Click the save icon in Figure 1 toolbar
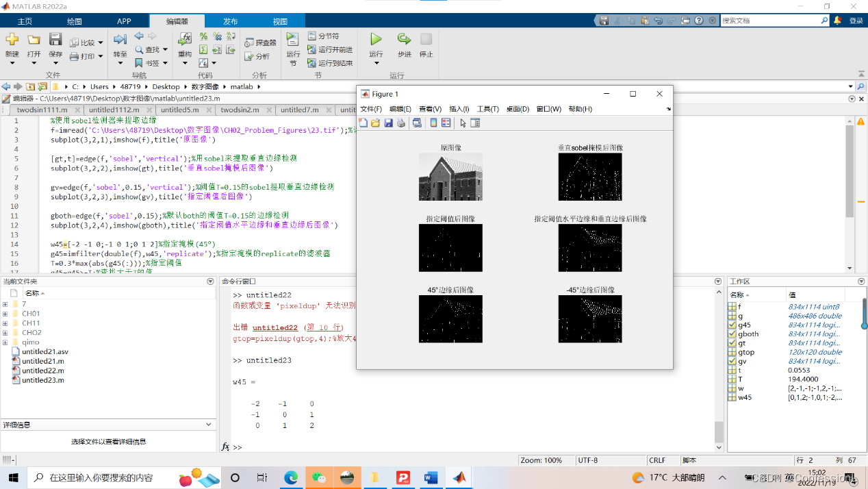Image resolution: width=868 pixels, height=489 pixels. tap(388, 123)
